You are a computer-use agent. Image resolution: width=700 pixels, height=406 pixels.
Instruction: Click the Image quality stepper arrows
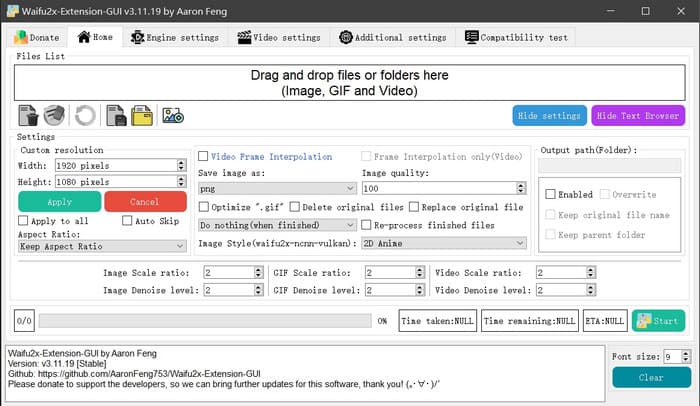521,188
